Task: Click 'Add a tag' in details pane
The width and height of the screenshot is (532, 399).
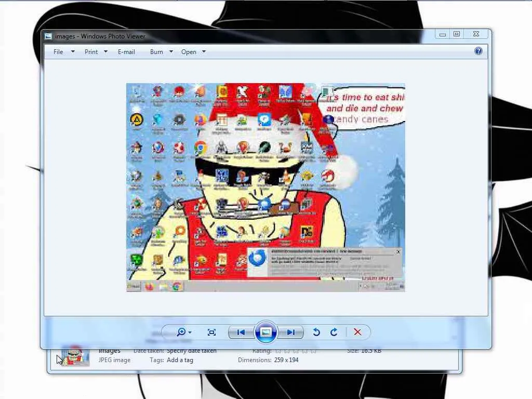Action: 180,360
